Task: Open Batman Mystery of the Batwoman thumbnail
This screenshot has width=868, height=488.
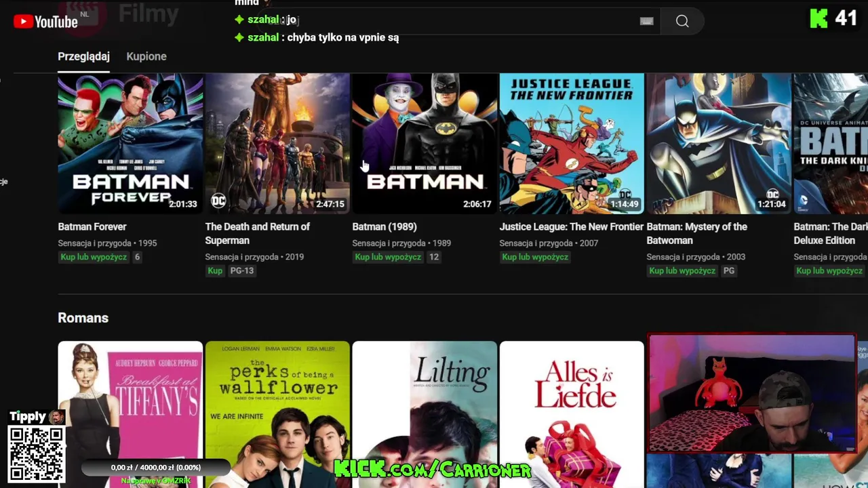Action: (719, 144)
